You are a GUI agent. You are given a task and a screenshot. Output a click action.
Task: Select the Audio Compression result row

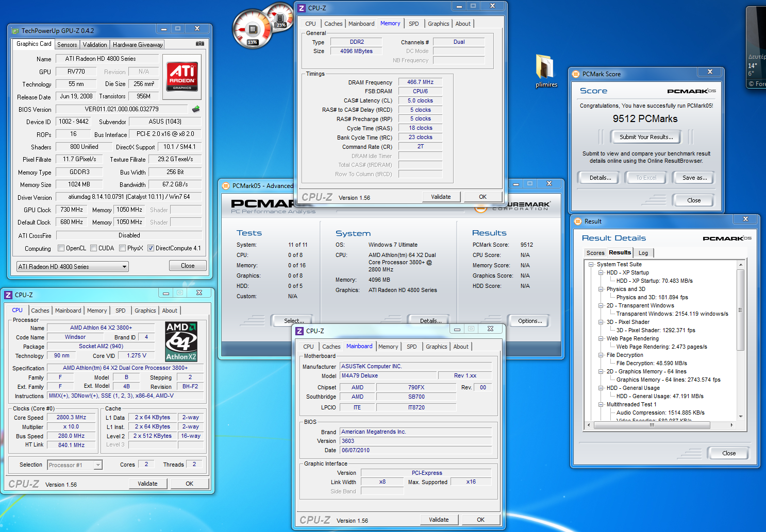660,413
